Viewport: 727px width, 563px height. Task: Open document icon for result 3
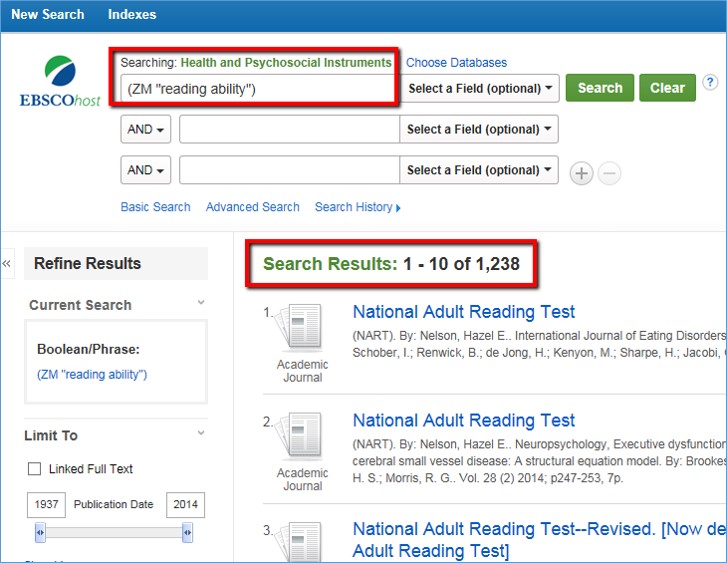(x=298, y=542)
